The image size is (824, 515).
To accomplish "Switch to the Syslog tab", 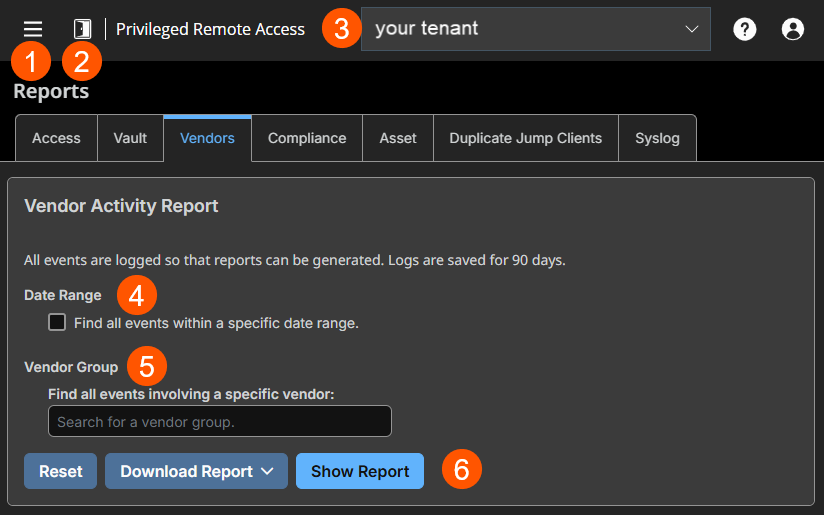I will [x=657, y=138].
